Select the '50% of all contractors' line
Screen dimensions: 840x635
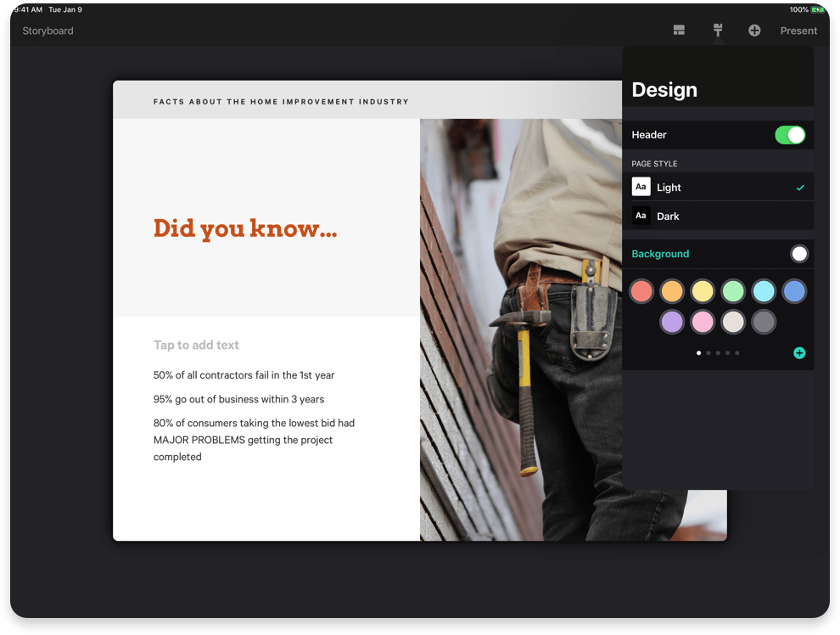(x=244, y=375)
